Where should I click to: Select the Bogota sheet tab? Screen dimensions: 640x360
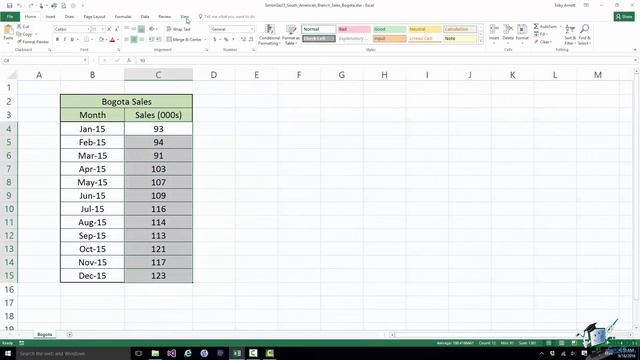pyautogui.click(x=44, y=334)
